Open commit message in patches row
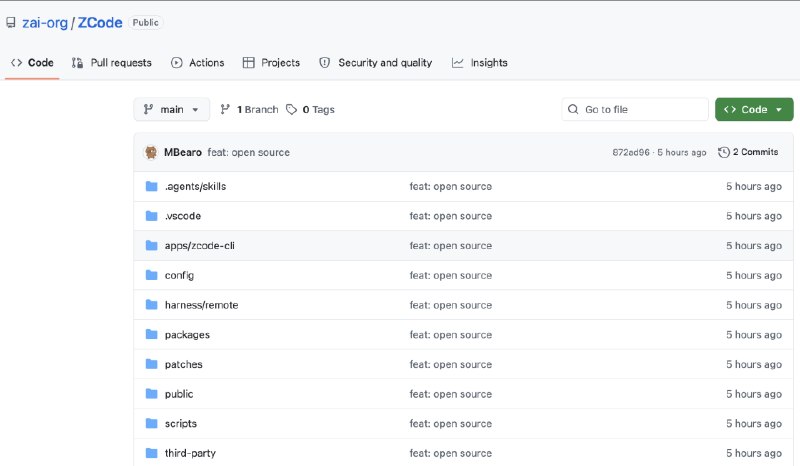 (451, 364)
